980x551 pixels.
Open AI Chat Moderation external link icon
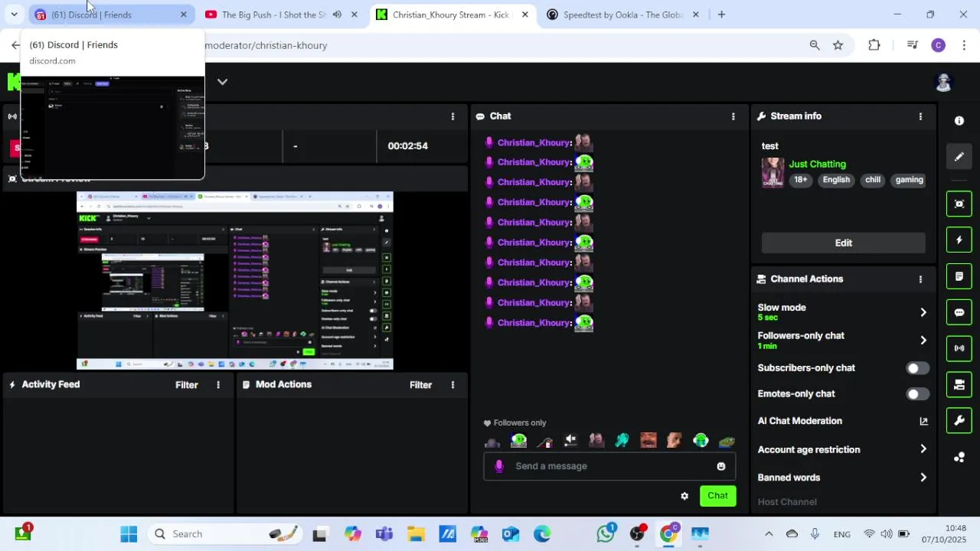pyautogui.click(x=923, y=421)
